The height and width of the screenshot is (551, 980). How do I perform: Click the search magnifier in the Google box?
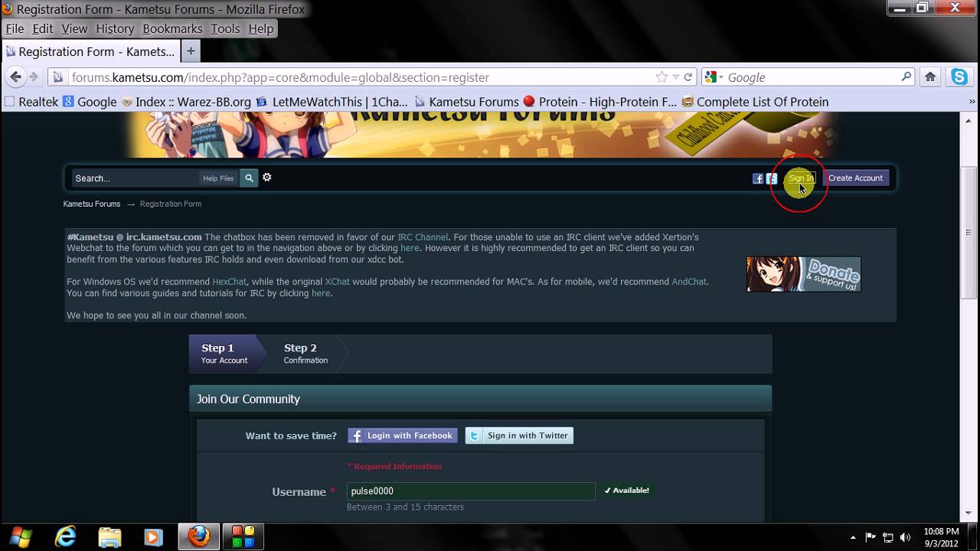tap(906, 77)
